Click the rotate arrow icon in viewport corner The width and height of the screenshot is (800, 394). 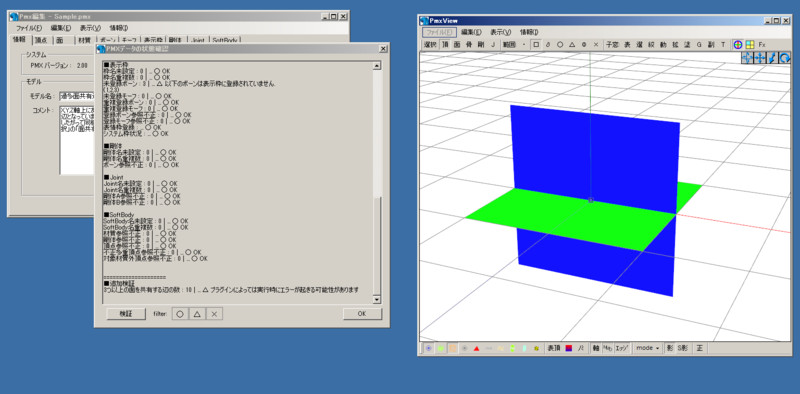point(784,58)
